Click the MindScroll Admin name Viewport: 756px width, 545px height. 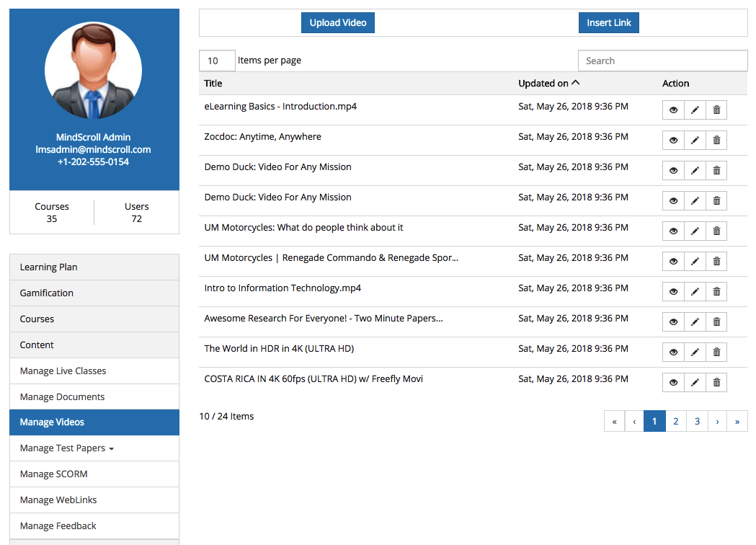pos(93,138)
